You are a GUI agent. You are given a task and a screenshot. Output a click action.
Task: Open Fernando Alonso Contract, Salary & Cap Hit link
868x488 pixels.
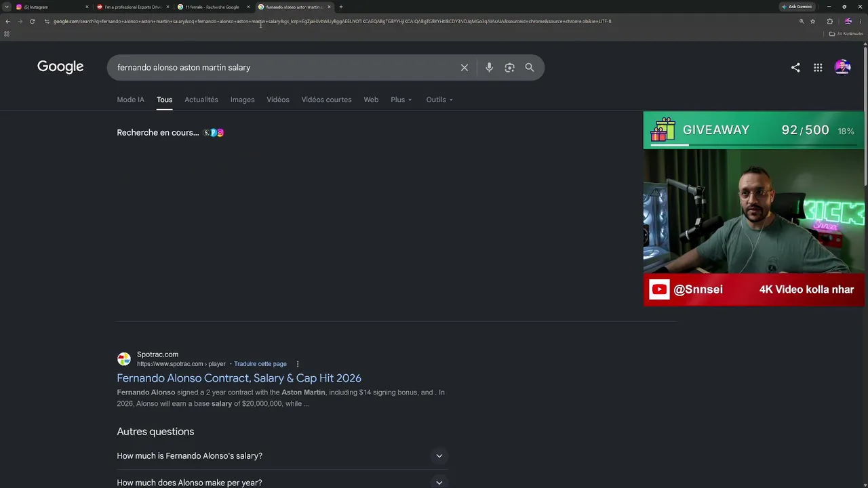[239, 378]
